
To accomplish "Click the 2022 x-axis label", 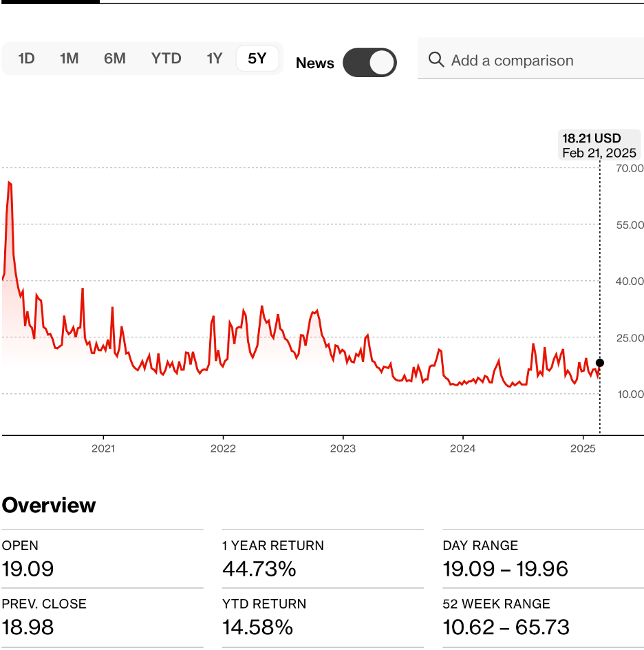I will (x=223, y=448).
